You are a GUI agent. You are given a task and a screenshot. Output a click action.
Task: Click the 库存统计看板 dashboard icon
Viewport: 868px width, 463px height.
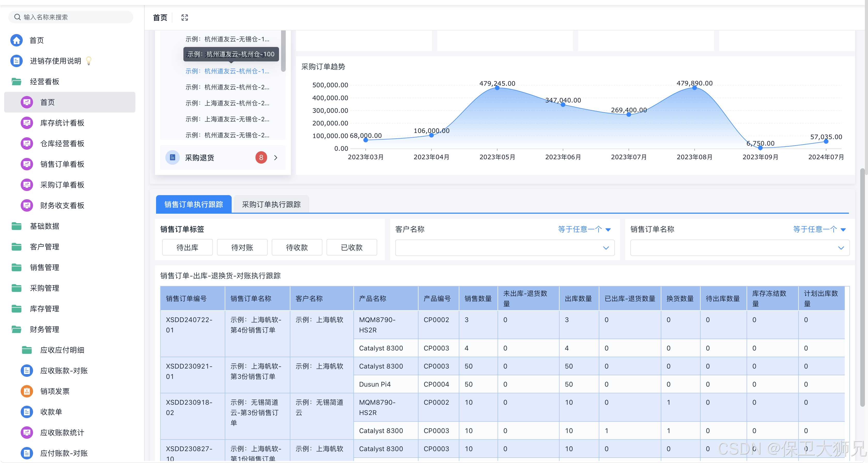tap(27, 123)
